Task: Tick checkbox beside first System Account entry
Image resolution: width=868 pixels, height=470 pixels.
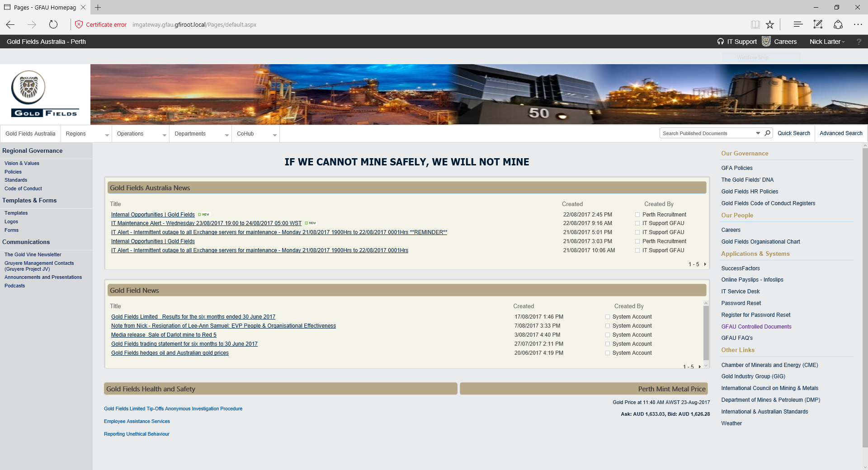Action: click(x=608, y=317)
